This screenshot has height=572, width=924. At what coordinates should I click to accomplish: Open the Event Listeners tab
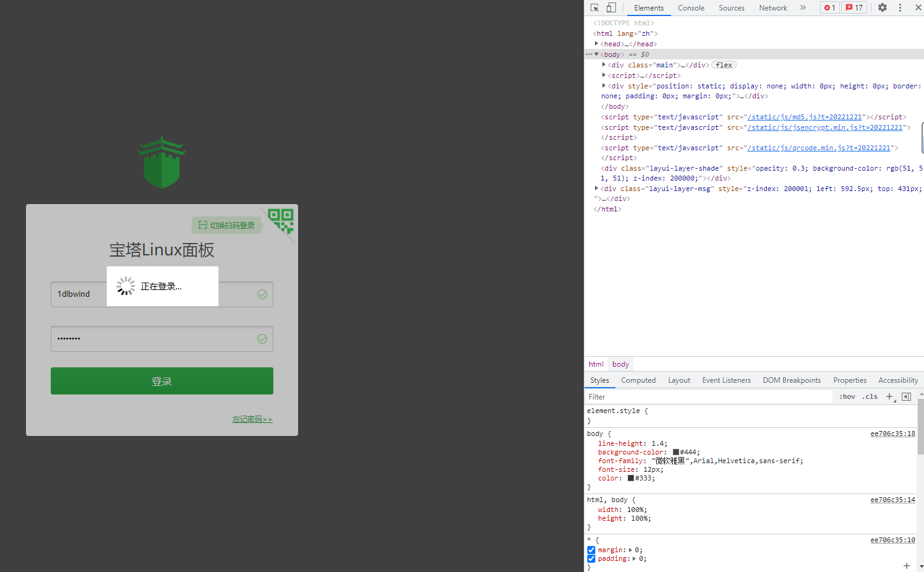pos(726,380)
